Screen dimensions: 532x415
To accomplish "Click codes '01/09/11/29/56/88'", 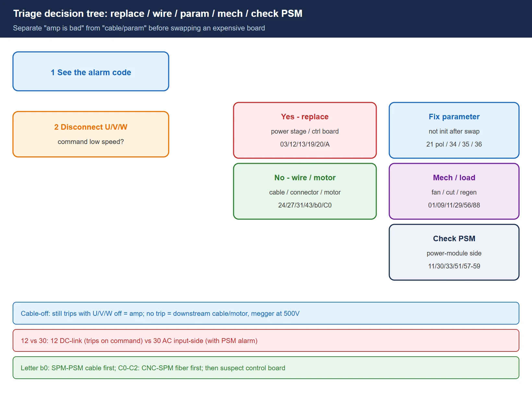I will [454, 205].
